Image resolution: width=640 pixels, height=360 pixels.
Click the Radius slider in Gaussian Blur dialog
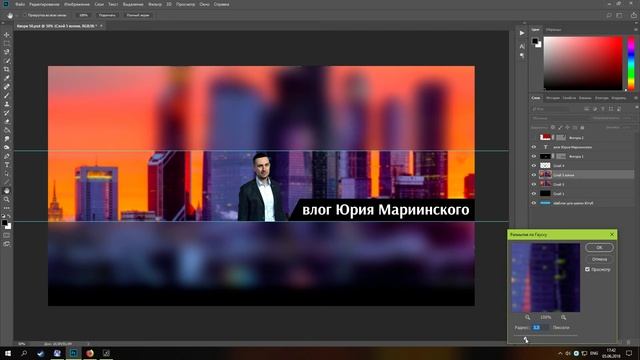(x=545, y=336)
